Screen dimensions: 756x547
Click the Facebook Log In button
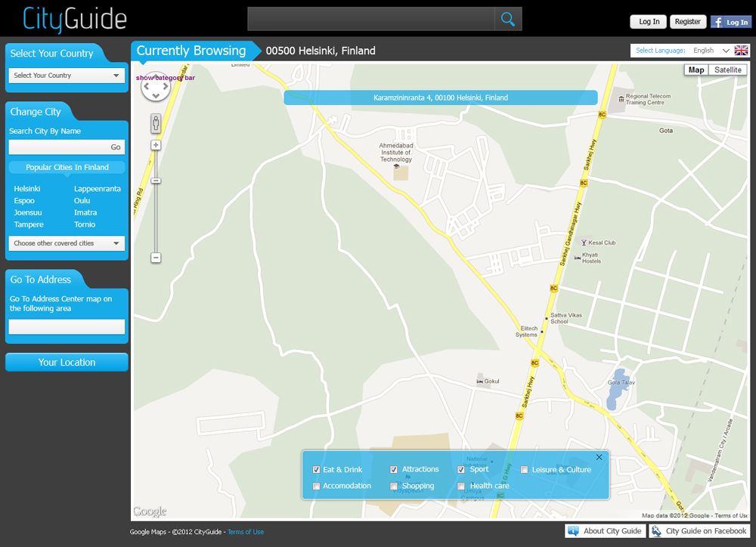[730, 22]
